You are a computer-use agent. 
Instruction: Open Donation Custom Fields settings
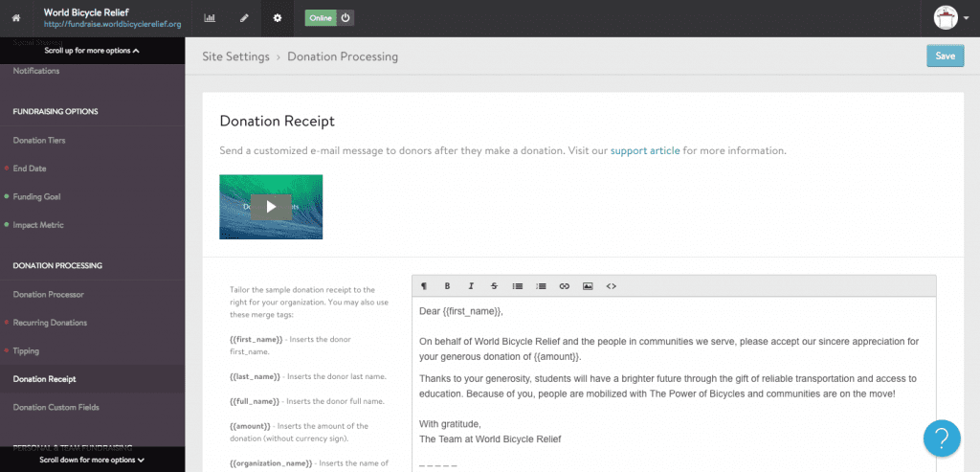click(56, 407)
